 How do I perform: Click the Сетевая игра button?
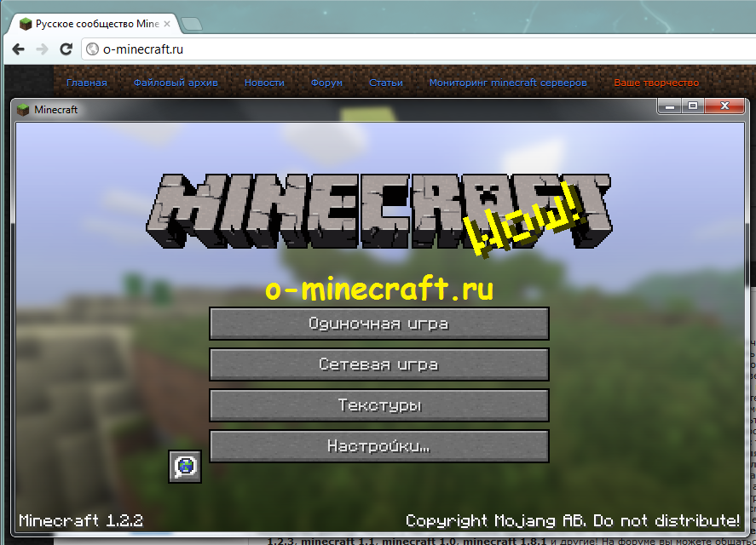pos(378,364)
